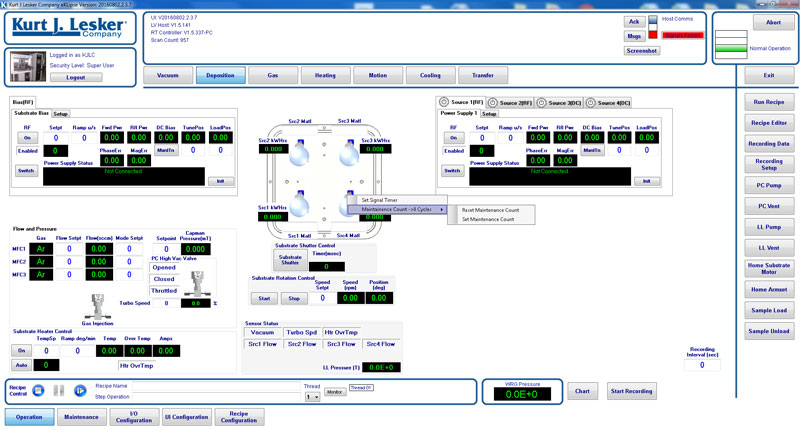Click the Ack status indicator square
This screenshot has width=800, height=430.
(653, 21)
